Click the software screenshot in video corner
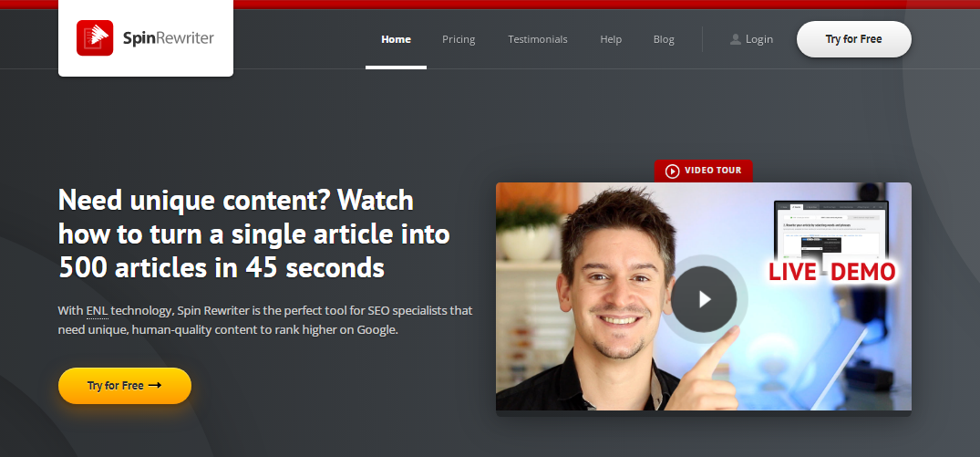Screen dimensions: 980x457 coord(831,230)
